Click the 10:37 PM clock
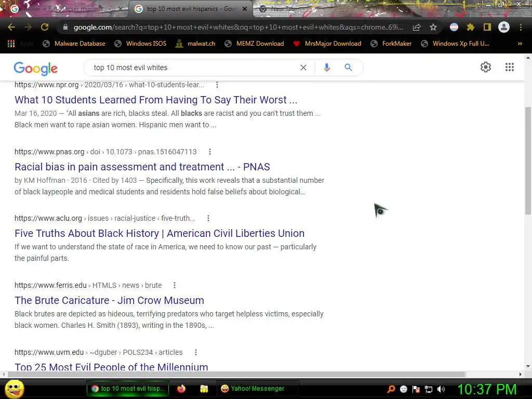This screenshot has width=532, height=399. (x=487, y=389)
